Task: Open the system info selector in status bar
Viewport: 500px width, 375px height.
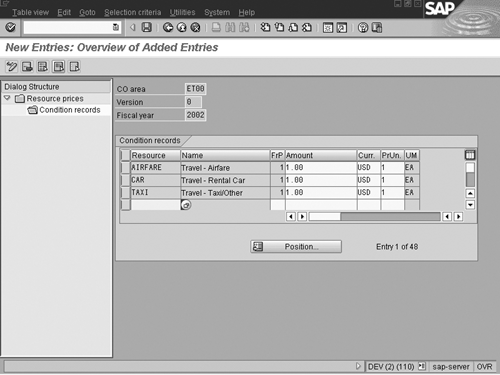Action: pos(422,366)
